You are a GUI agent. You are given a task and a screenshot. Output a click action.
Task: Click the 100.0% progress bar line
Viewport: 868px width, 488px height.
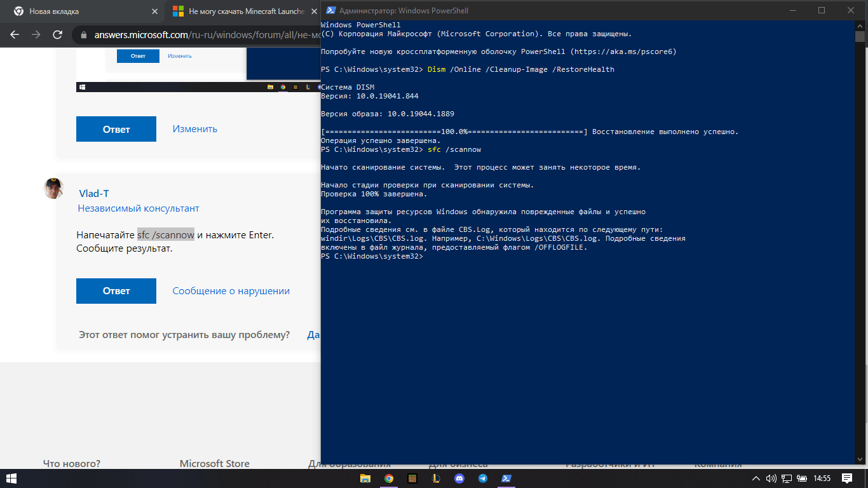point(530,132)
